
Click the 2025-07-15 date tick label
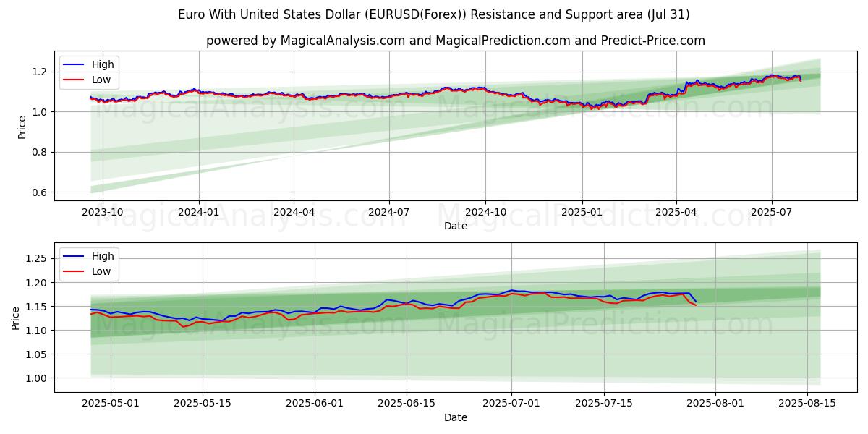click(604, 404)
